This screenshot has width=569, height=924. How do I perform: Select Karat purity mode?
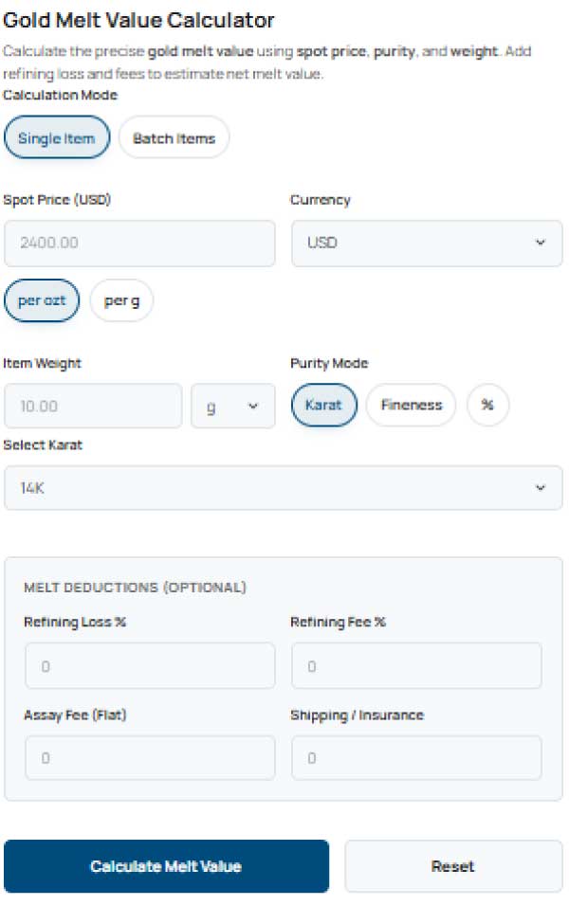[x=323, y=406]
